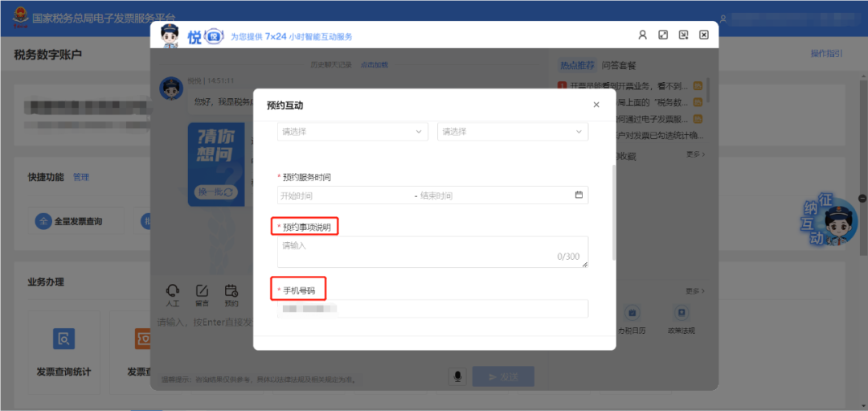The height and width of the screenshot is (411, 868).
Task: Click the 预约事项说明 text area
Action: pyautogui.click(x=432, y=252)
